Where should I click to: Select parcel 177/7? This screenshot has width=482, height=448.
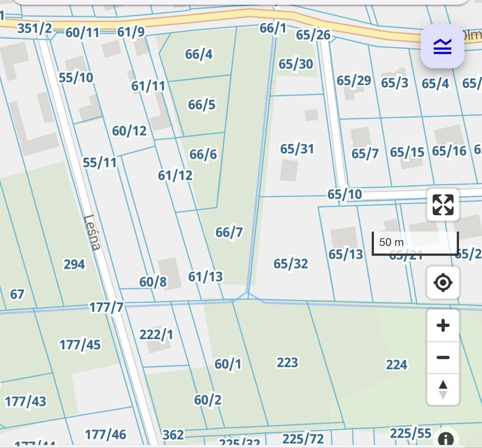(x=107, y=307)
